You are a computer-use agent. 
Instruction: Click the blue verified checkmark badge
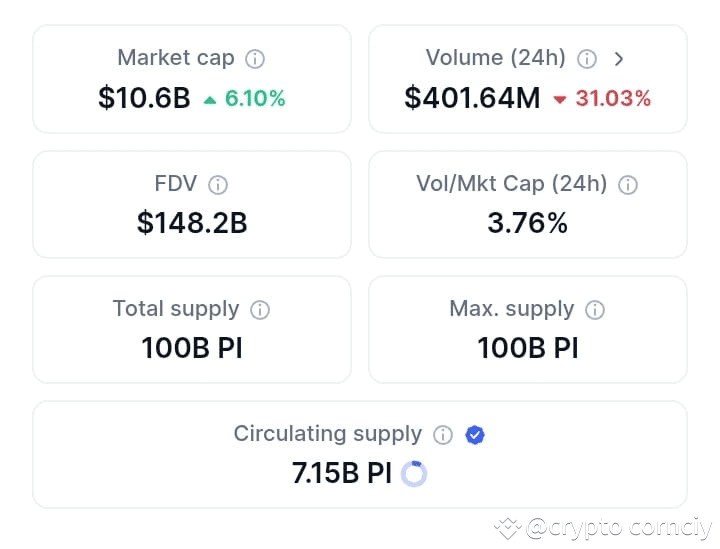coord(475,435)
